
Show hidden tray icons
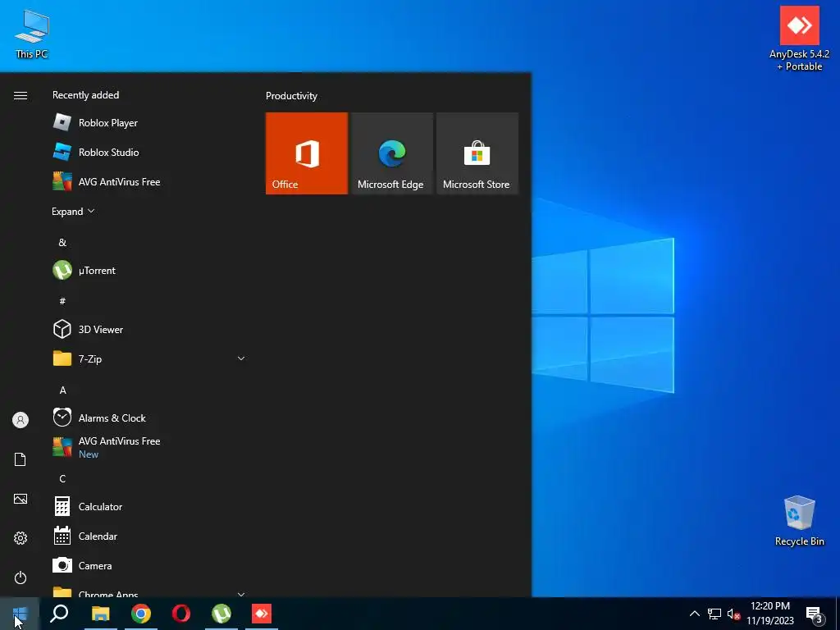(x=694, y=614)
